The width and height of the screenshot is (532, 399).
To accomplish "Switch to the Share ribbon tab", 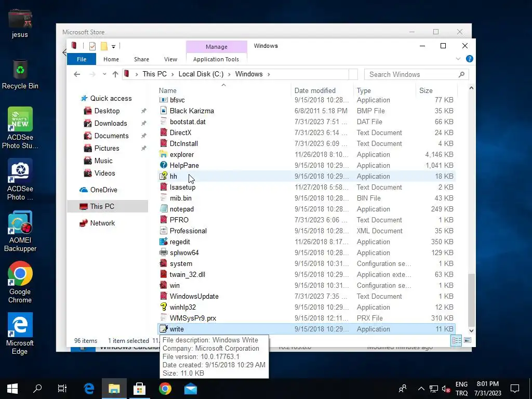I will point(141,59).
